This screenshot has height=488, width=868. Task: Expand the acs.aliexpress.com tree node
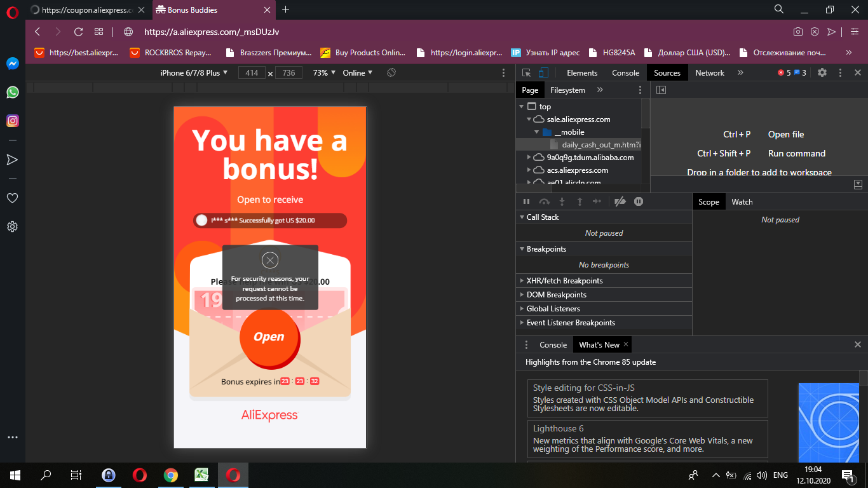tap(529, 170)
